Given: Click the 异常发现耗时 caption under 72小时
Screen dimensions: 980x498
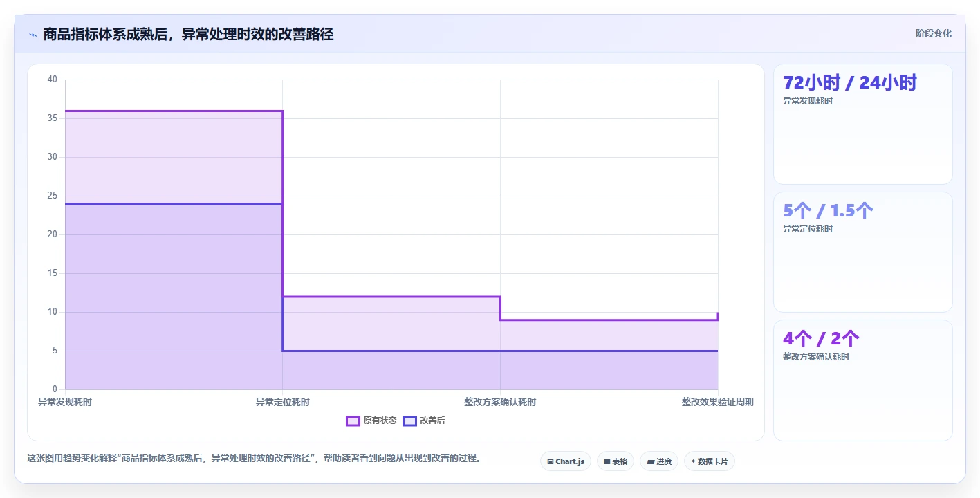Looking at the screenshot, I should [808, 101].
